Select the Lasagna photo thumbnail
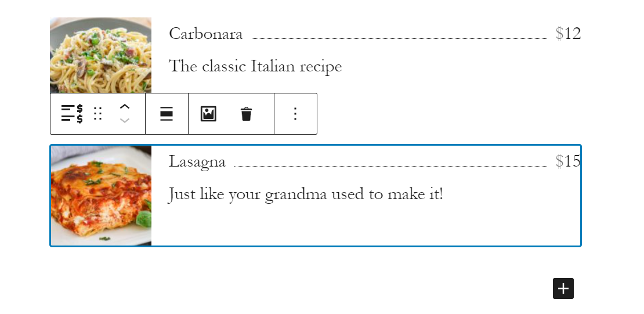This screenshot has width=644, height=314. tap(101, 196)
